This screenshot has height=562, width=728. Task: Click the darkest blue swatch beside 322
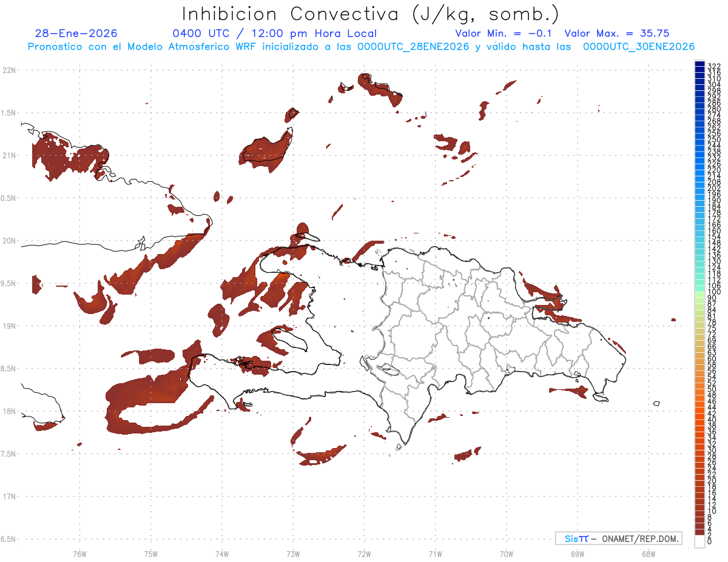[699, 64]
